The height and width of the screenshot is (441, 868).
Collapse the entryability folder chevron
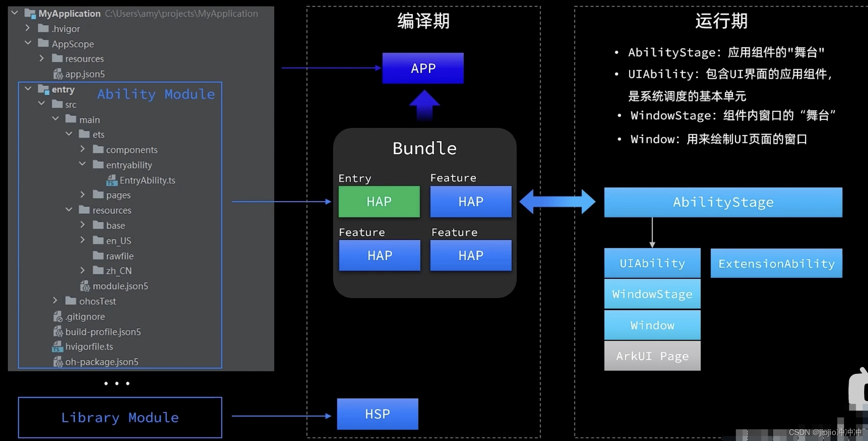[x=82, y=163]
